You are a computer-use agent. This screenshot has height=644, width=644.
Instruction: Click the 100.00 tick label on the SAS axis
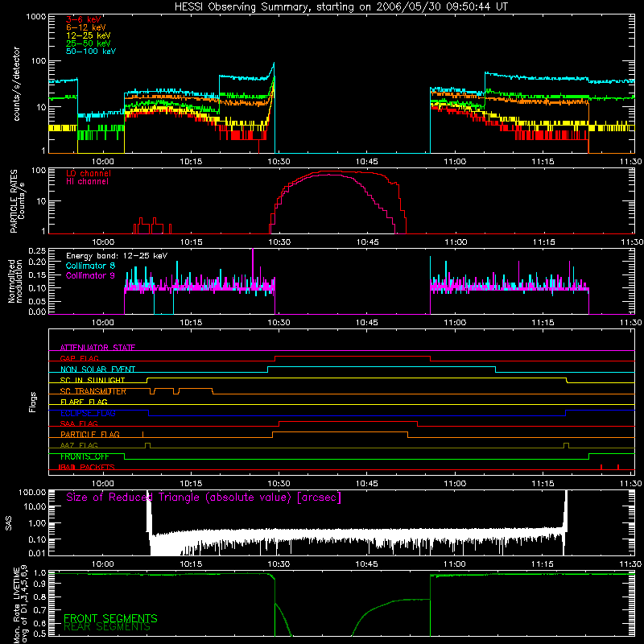(x=32, y=492)
